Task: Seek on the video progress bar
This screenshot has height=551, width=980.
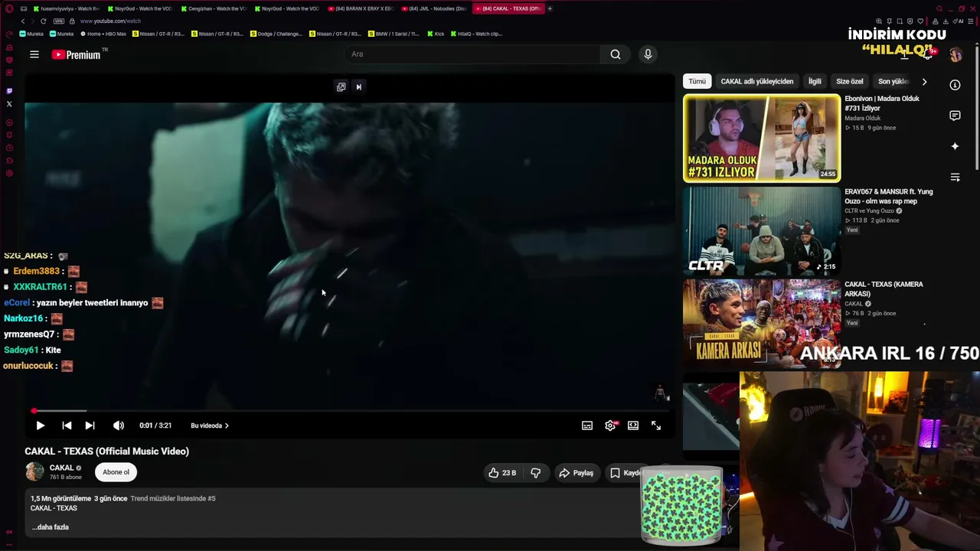Action: point(351,411)
